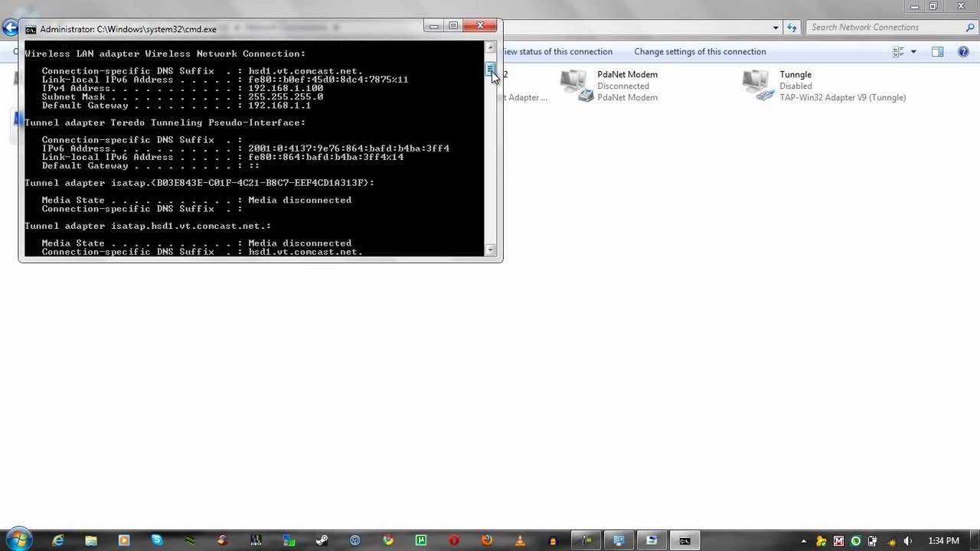The width and height of the screenshot is (980, 551).
Task: Open the cmd.exe title bar system menu icon
Action: (31, 29)
